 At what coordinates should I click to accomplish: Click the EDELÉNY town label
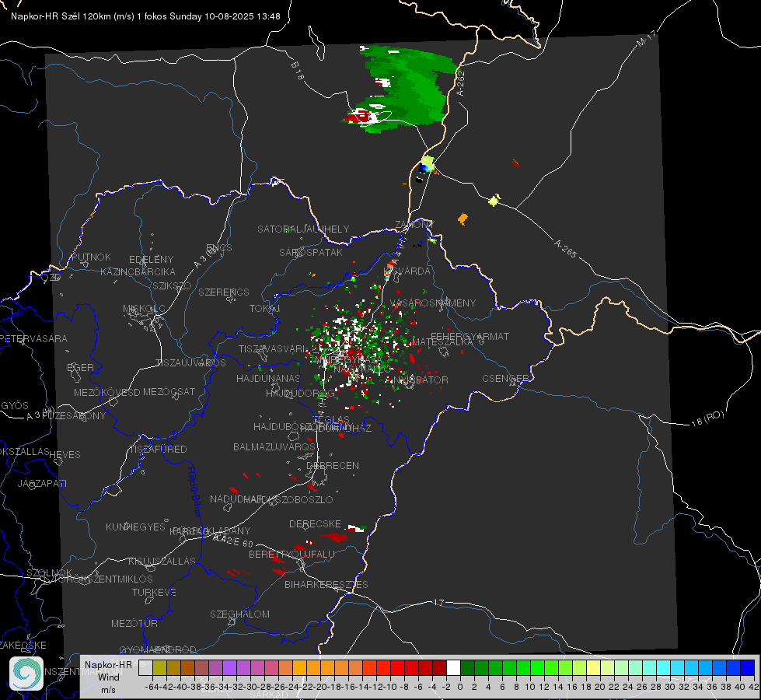(151, 260)
